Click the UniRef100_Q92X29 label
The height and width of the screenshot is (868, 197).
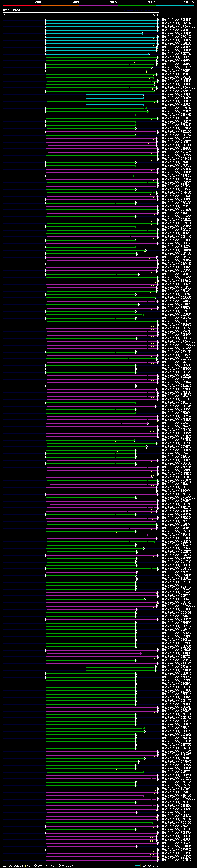(x=177, y=423)
